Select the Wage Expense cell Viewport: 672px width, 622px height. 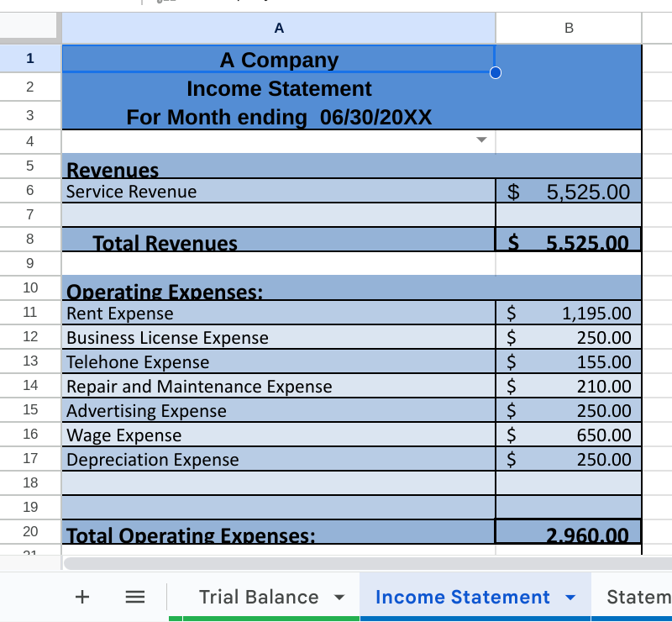[x=279, y=435]
